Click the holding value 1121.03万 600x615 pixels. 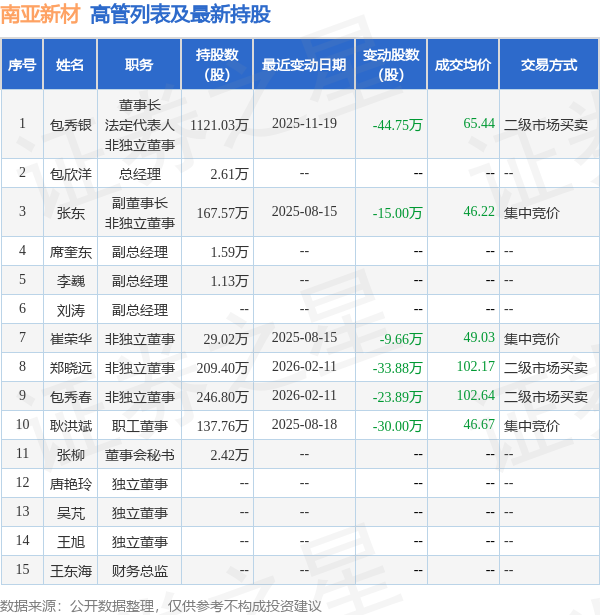[x=219, y=126]
